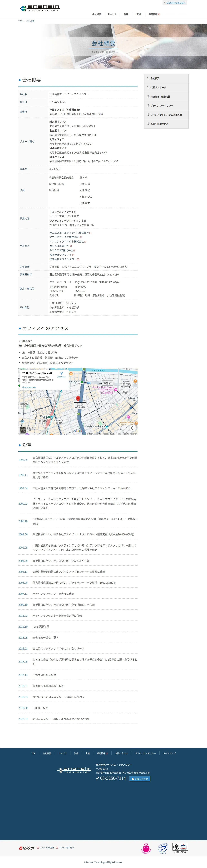Select 代表メッセージ in the side navigation
This screenshot has width=207, height=868.
click(166, 88)
